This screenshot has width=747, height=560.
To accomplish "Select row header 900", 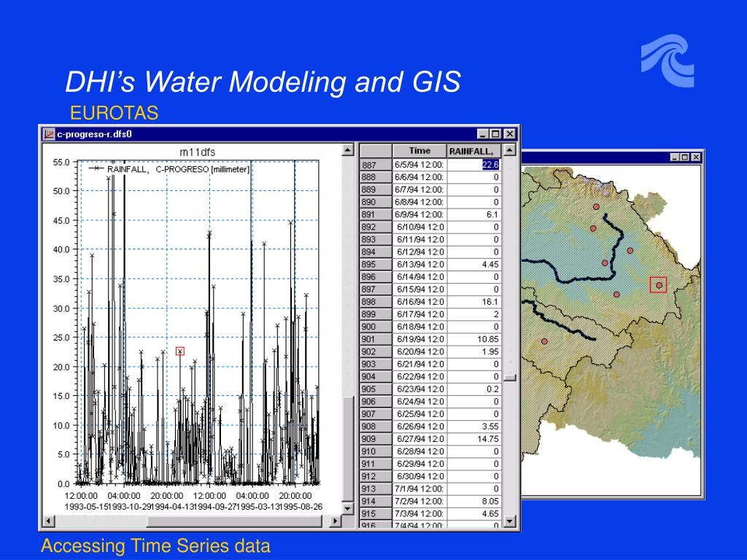I will tap(376, 327).
